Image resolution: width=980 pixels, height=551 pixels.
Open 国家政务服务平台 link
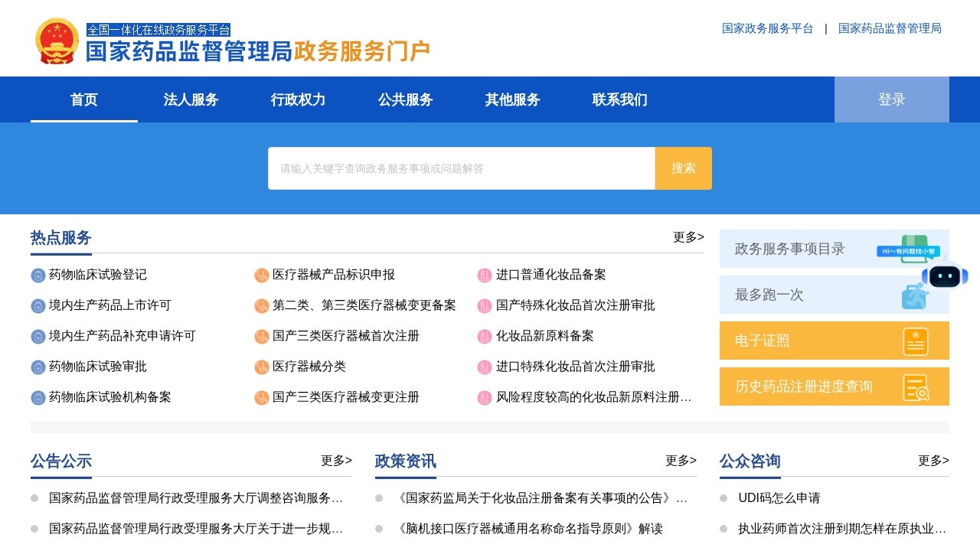[768, 28]
